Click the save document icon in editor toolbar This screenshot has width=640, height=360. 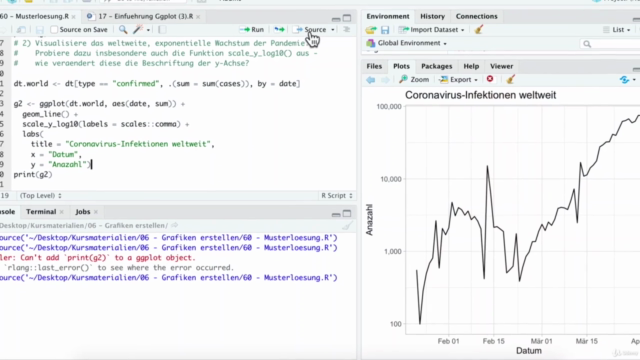[x=40, y=30]
